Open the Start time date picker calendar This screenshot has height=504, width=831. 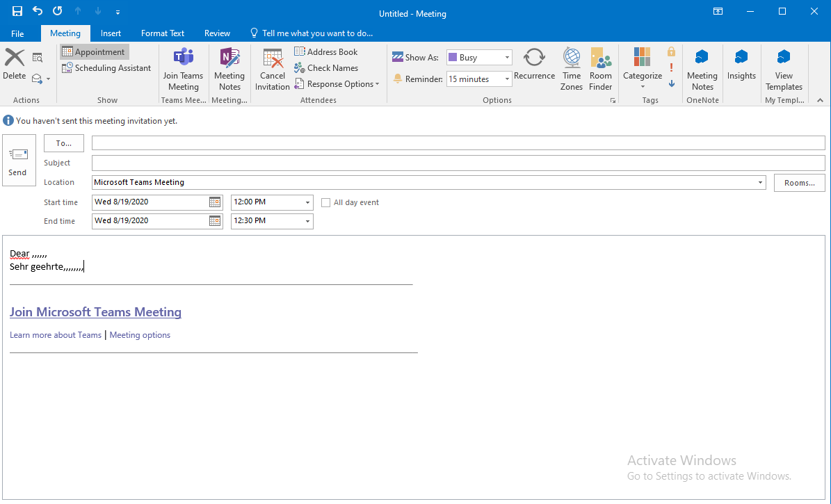215,202
